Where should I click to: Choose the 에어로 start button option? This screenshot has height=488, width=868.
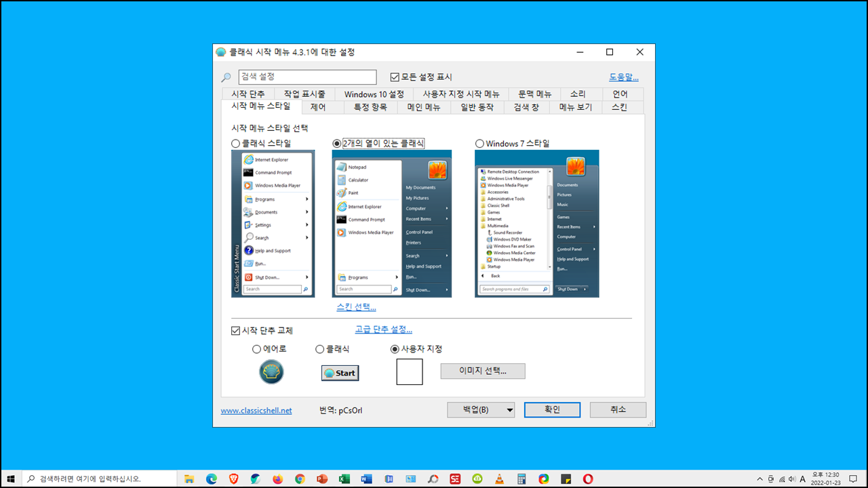(x=256, y=349)
